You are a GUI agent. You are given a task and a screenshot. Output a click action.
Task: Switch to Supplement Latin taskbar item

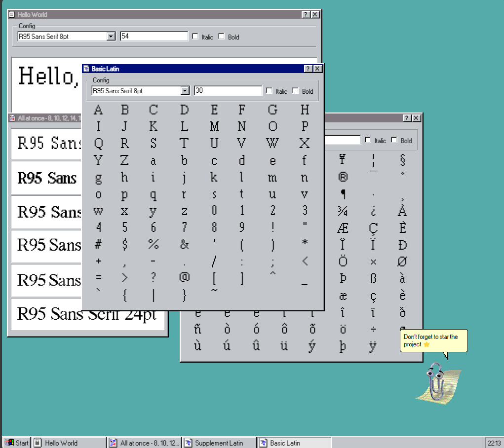(x=219, y=443)
